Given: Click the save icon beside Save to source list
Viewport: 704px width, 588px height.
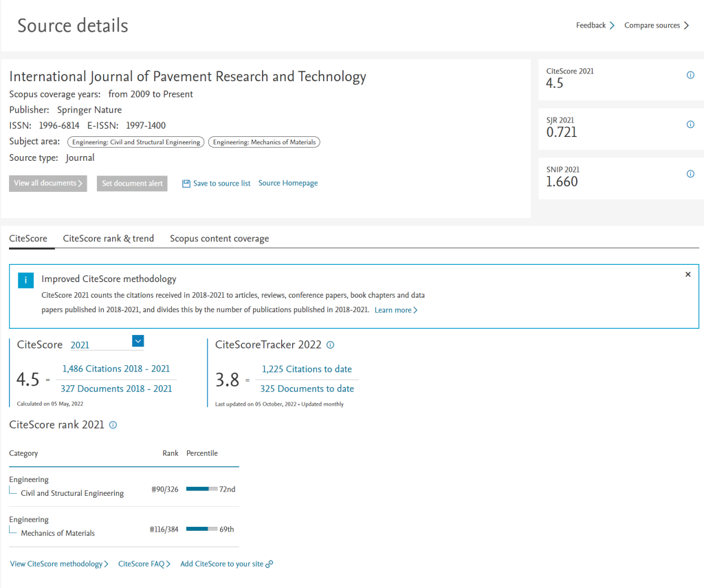Looking at the screenshot, I should (186, 184).
